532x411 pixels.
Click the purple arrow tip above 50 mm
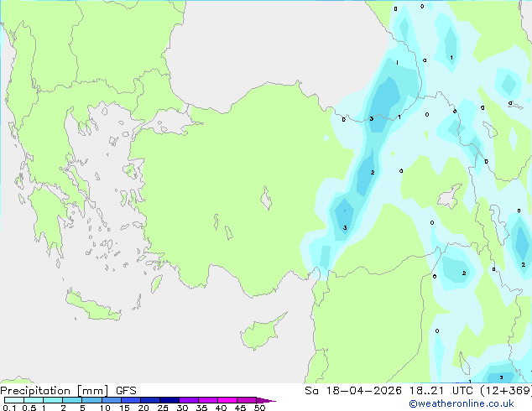click(266, 400)
